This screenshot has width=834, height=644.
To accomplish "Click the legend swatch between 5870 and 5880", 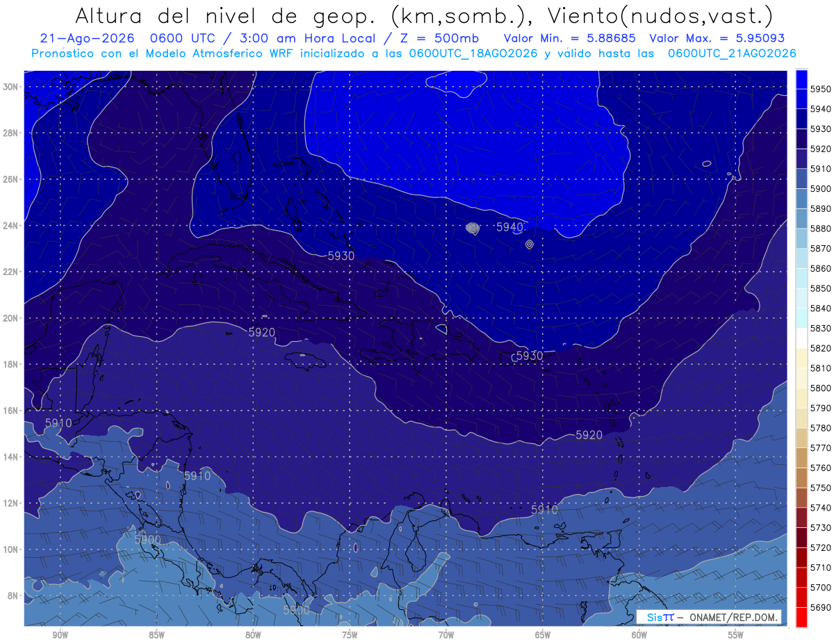I will coord(801,238).
